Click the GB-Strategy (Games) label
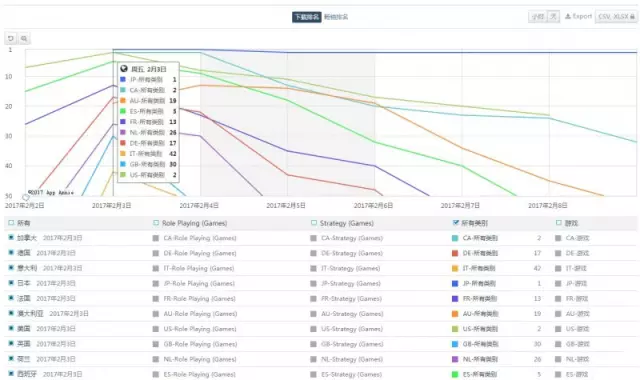This screenshot has width=640, height=380. (352, 344)
